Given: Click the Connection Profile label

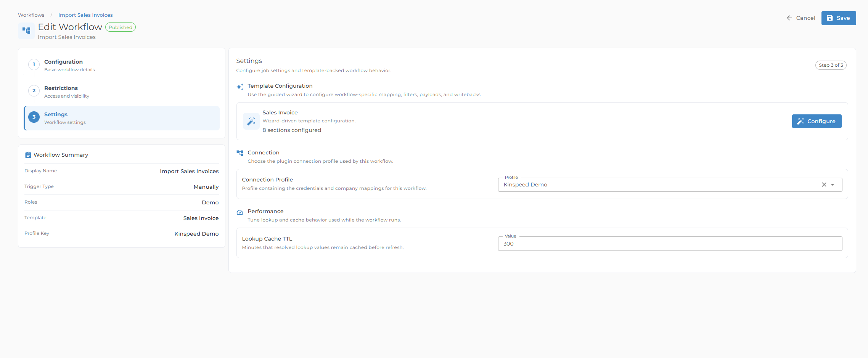Looking at the screenshot, I should click(x=267, y=180).
